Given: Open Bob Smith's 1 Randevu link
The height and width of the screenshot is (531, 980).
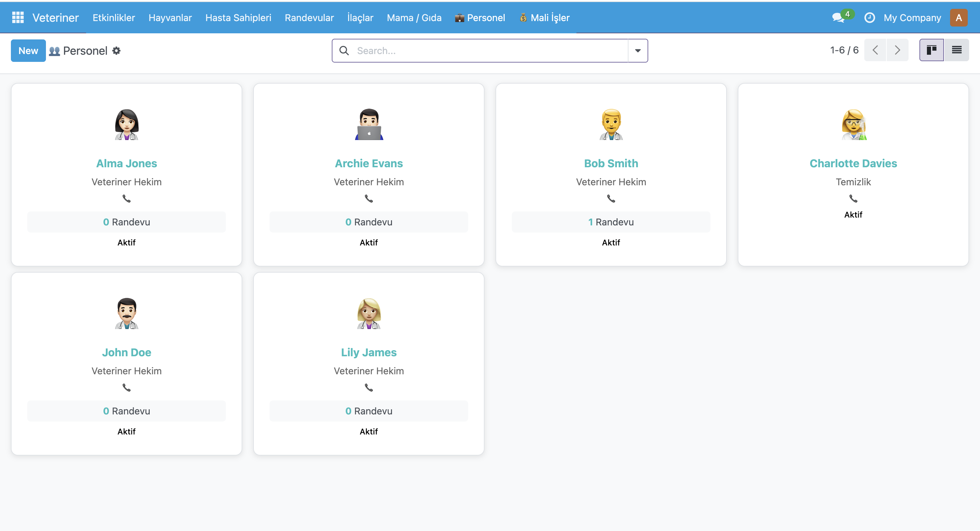Looking at the screenshot, I should pos(610,222).
